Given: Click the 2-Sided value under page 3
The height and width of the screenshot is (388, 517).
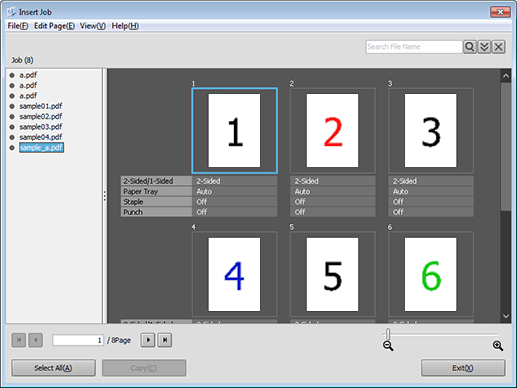Looking at the screenshot, I should click(x=431, y=181).
